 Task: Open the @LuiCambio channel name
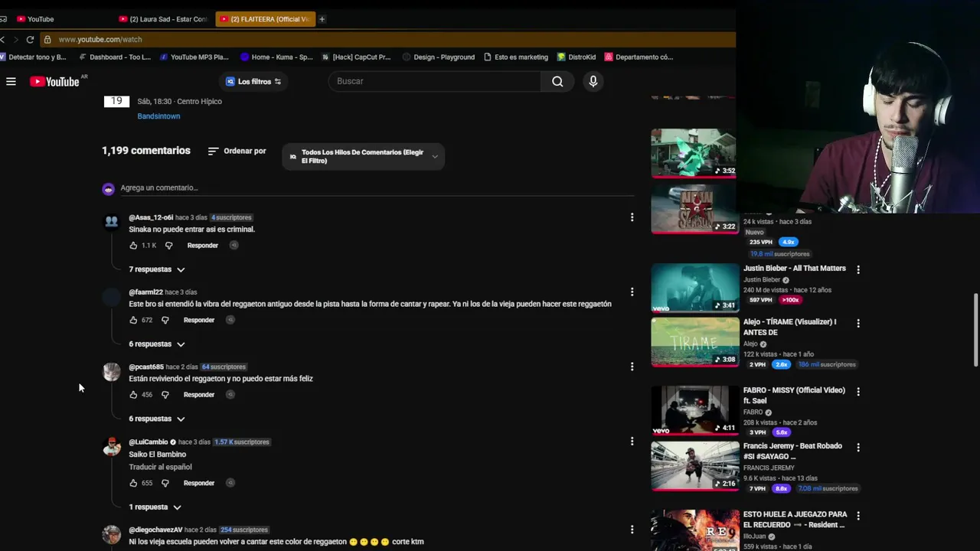tap(149, 442)
